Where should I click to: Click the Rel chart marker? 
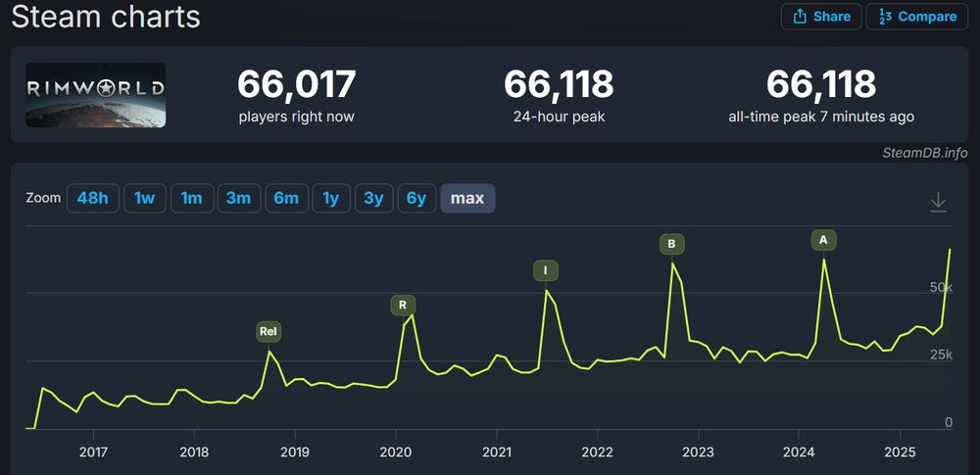(x=269, y=332)
